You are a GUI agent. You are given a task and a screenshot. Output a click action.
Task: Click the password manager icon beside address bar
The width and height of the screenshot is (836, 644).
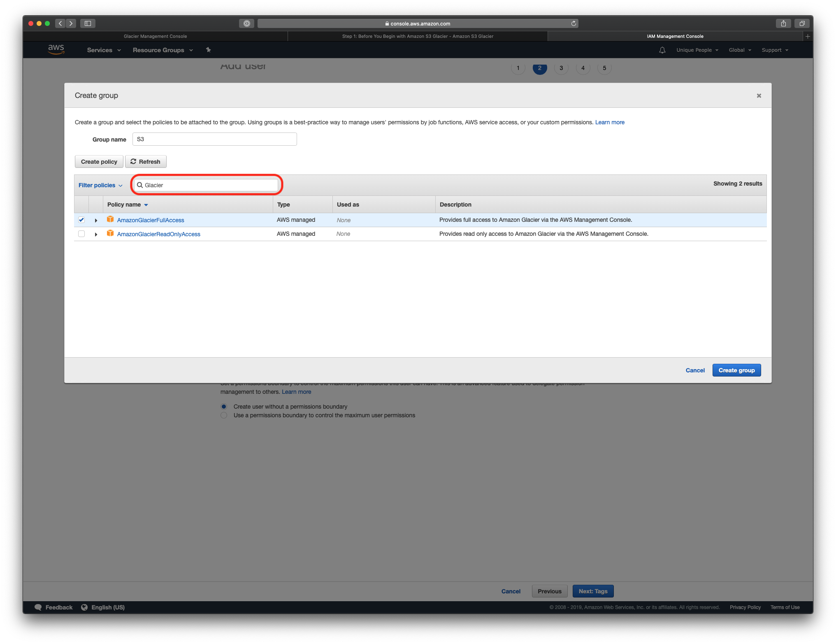click(246, 23)
